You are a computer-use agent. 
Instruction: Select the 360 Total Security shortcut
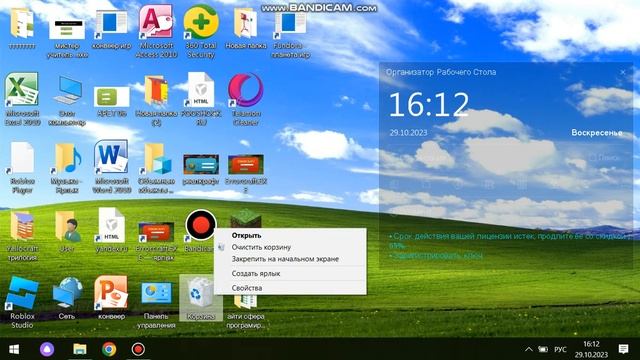pyautogui.click(x=200, y=31)
